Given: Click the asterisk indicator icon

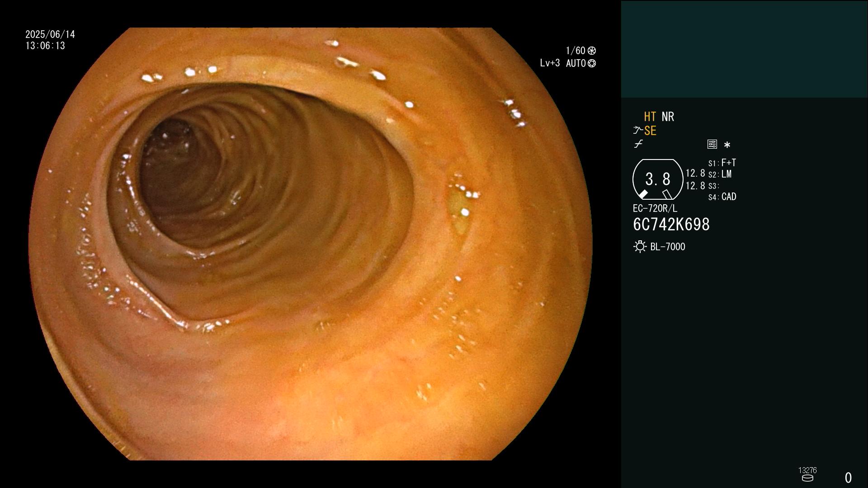Looking at the screenshot, I should tap(727, 145).
